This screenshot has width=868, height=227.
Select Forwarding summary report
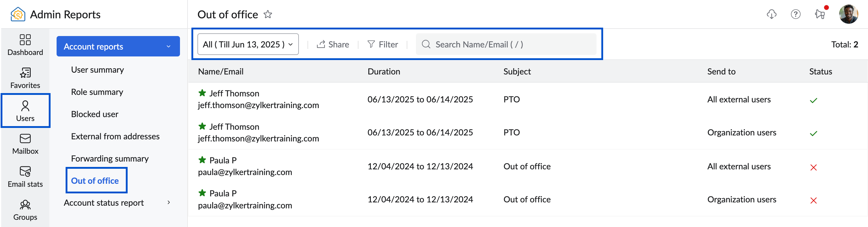110,159
